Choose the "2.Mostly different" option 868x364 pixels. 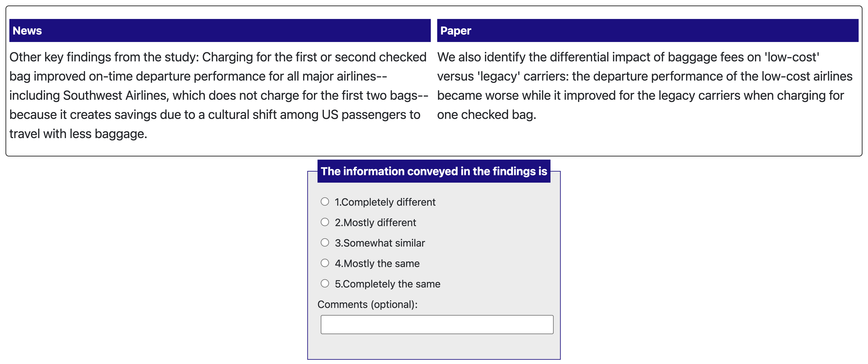point(325,222)
